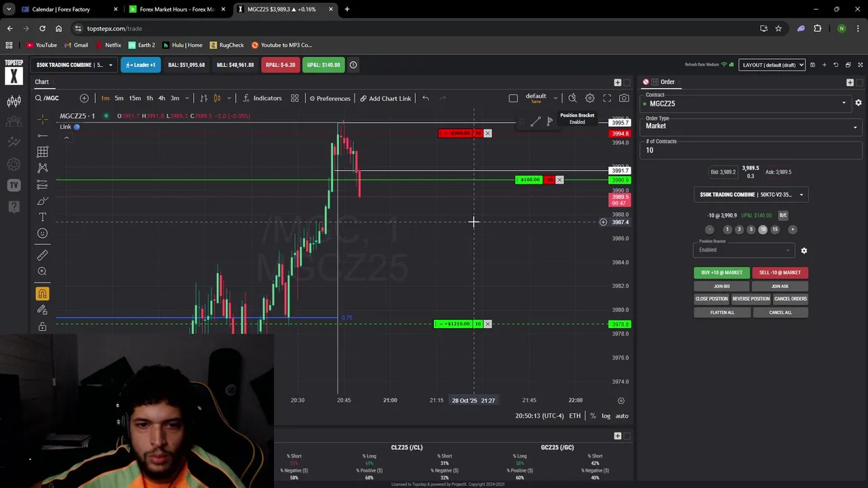Enter fullscreen chart mode
The height and width of the screenshot is (488, 868).
click(x=607, y=98)
